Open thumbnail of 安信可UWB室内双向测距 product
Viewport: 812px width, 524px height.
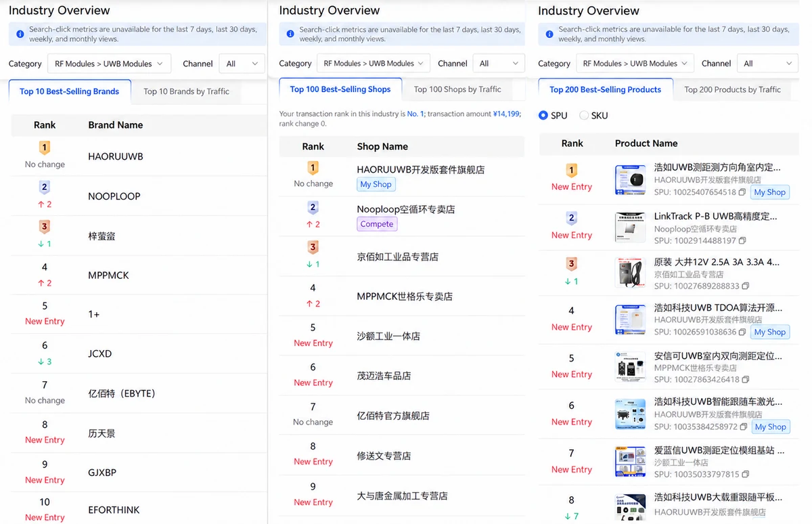pyautogui.click(x=630, y=367)
